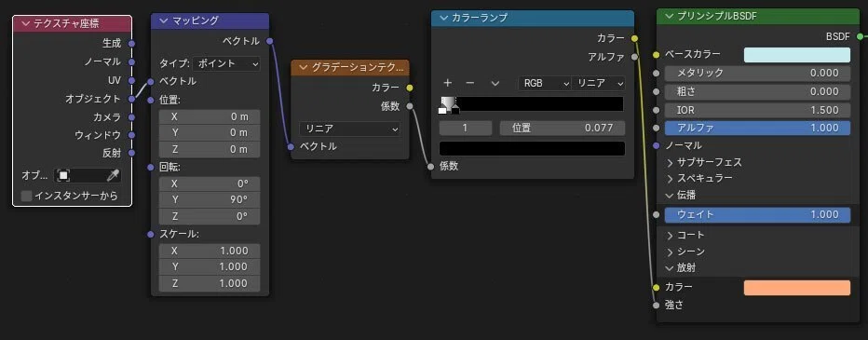Add a color stop with plus button
This screenshot has width=868, height=340.
(448, 83)
